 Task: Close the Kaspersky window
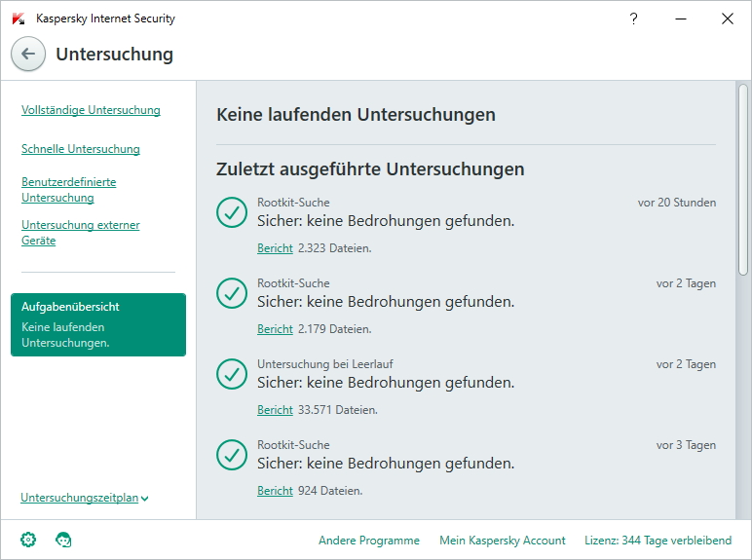[727, 19]
